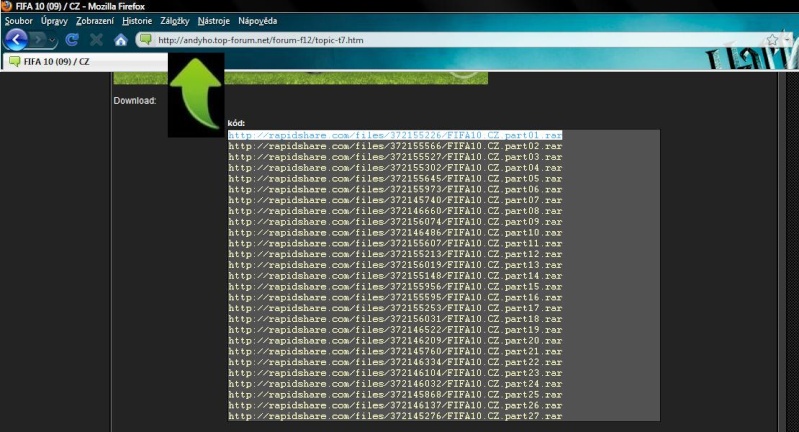799x432 pixels.
Task: Go to the home page icon
Action: pyautogui.click(x=120, y=39)
